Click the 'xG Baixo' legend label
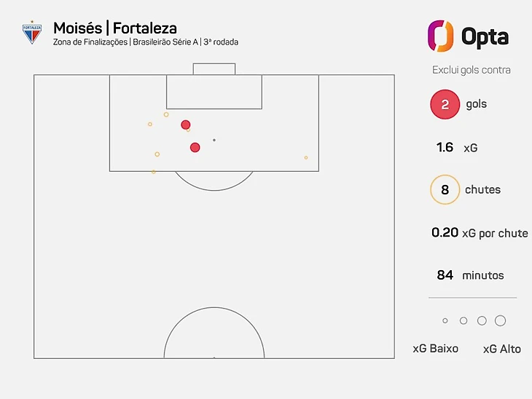The height and width of the screenshot is (399, 532). [435, 348]
